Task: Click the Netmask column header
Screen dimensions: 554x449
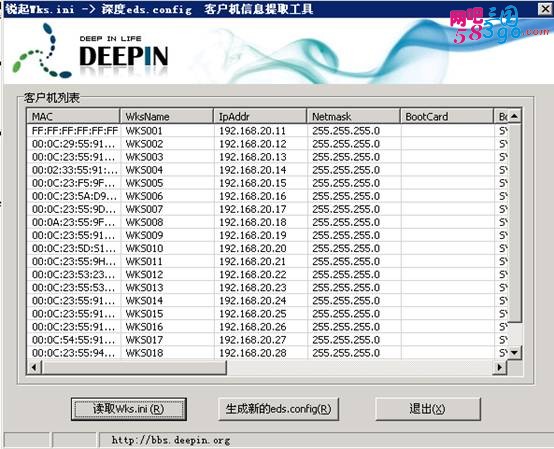Action: [x=353, y=117]
